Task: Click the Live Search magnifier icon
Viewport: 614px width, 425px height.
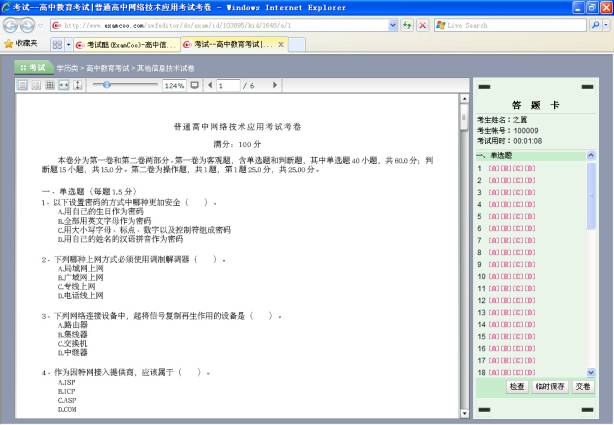Action: tap(595, 24)
